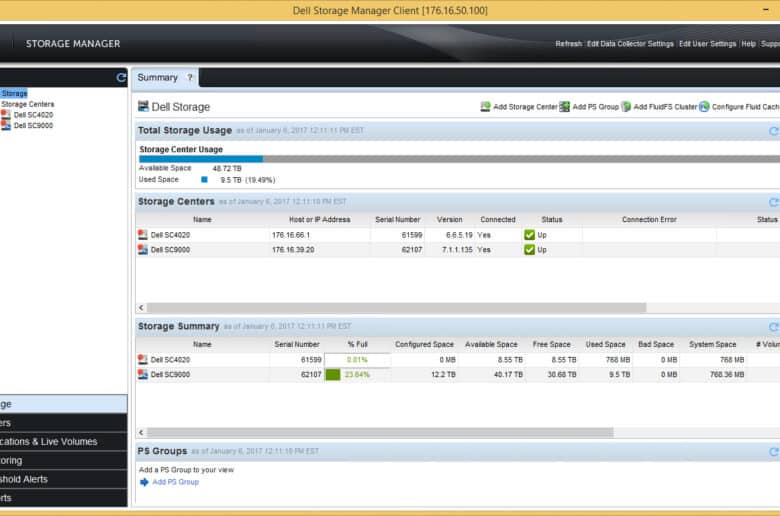Screen dimensions: 780x516
Task: Click the blue arrow beside Add PS Group
Action: [144, 482]
